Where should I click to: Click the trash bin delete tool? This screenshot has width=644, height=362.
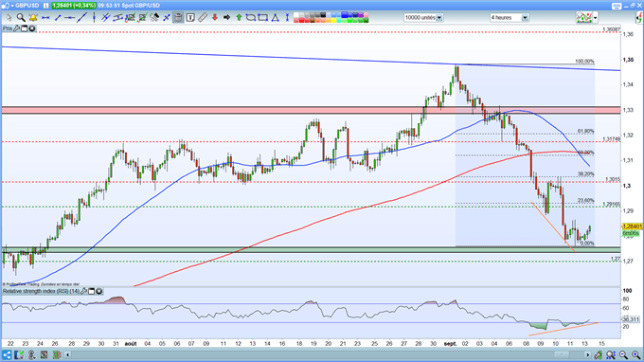click(x=178, y=18)
